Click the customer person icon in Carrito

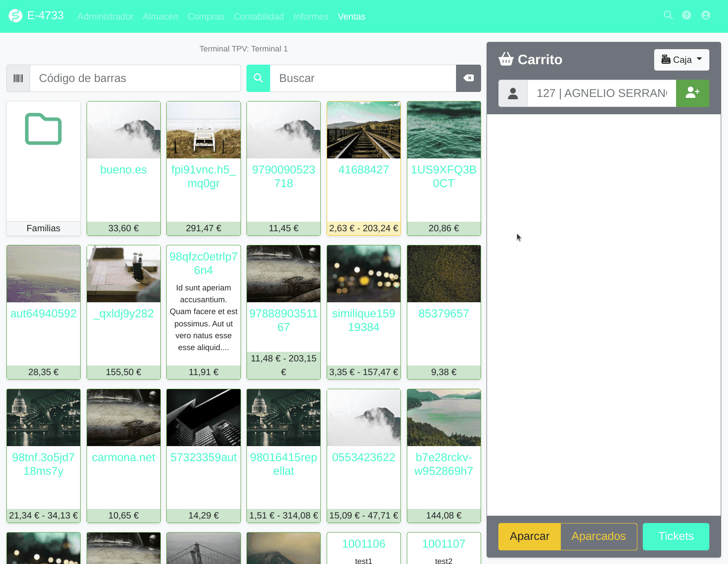pyautogui.click(x=513, y=93)
